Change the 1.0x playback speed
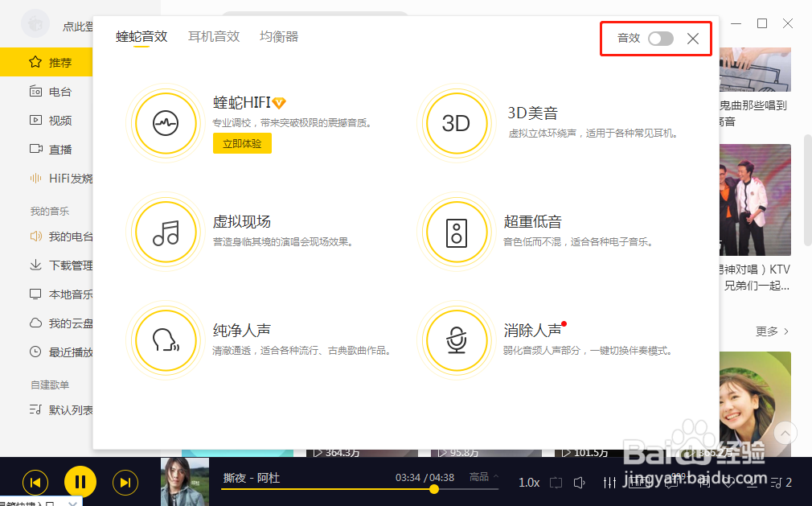812x506 pixels. 529,483
